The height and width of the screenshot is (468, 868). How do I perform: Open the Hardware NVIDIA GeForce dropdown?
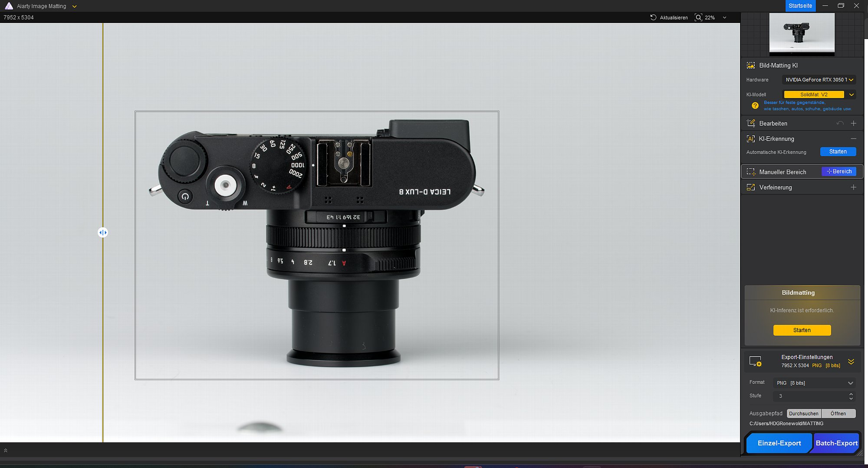(819, 80)
